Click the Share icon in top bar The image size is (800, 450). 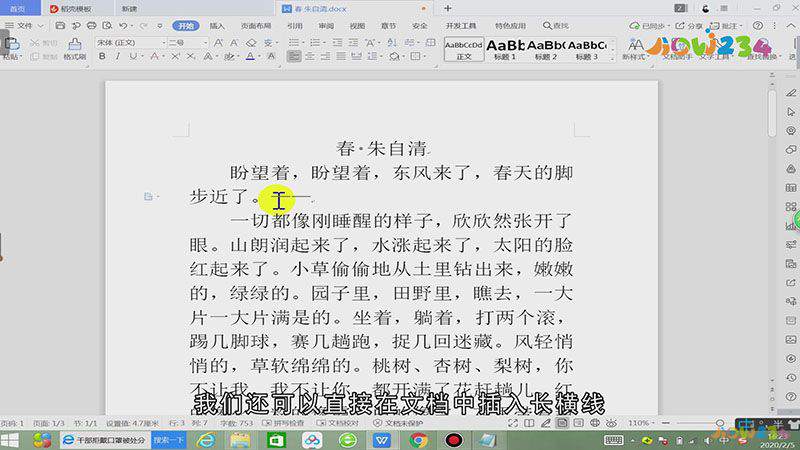coord(688,25)
